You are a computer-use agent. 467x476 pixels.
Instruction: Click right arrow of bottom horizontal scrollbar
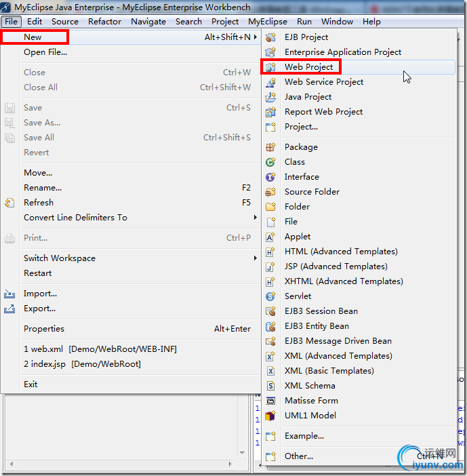[230, 464]
